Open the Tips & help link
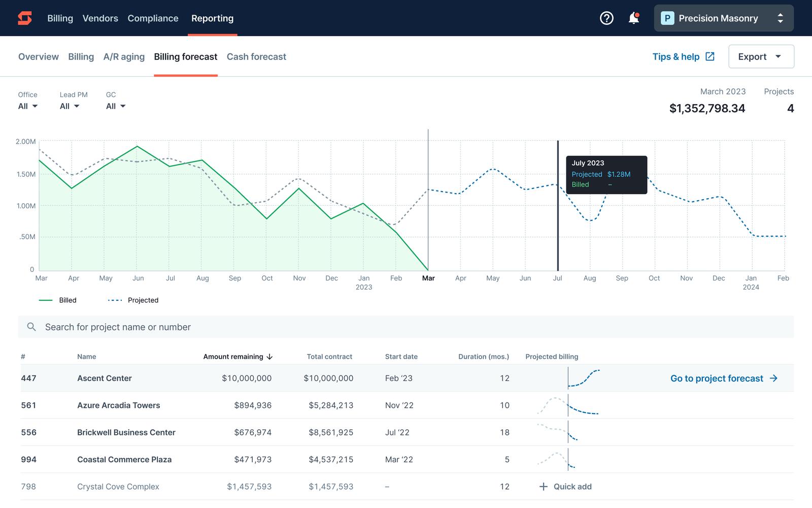 point(675,57)
